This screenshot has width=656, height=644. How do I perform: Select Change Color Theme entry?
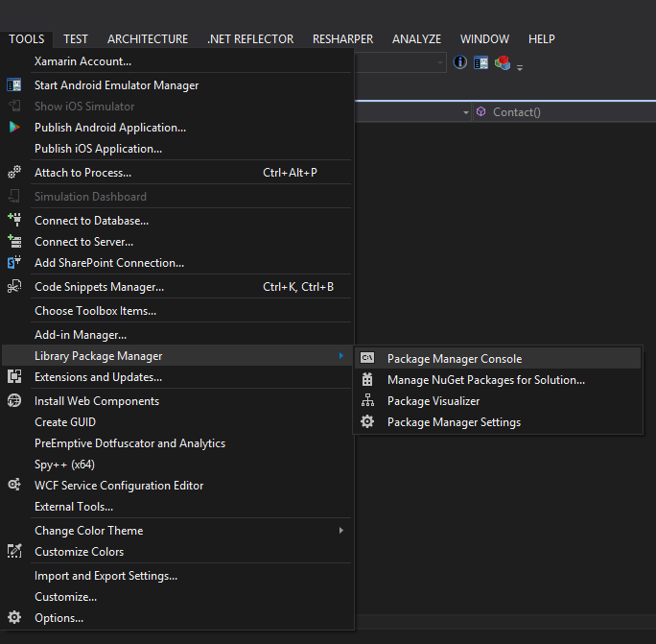pyautogui.click(x=177, y=530)
